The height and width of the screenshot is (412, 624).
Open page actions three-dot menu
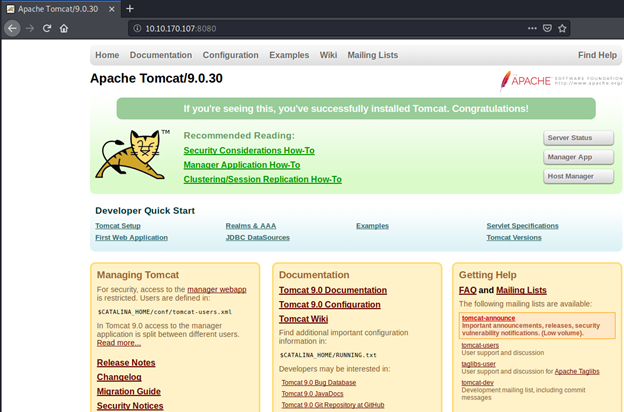tap(532, 28)
